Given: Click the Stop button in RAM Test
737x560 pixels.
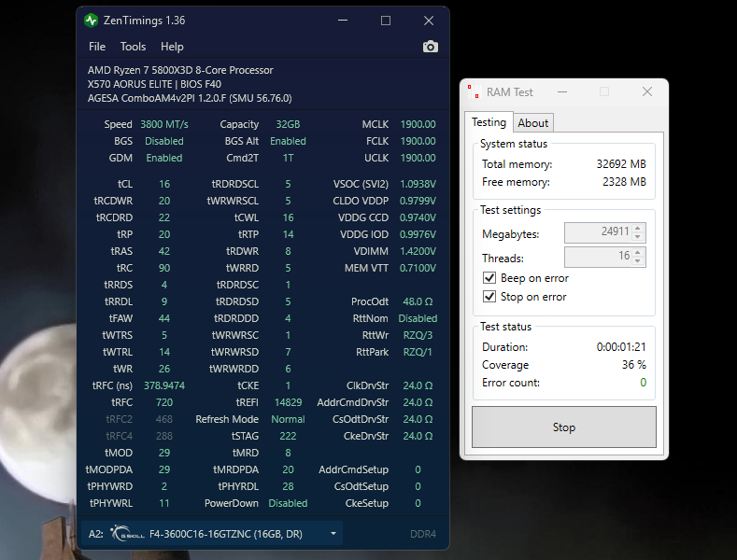Looking at the screenshot, I should 564,427.
